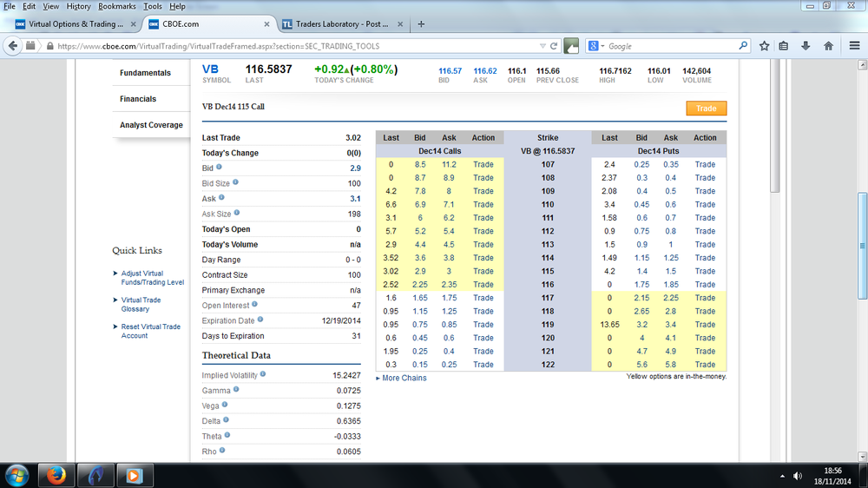This screenshot has height=488, width=868.
Task: Click the 116.57 bid quote
Action: [x=450, y=71]
